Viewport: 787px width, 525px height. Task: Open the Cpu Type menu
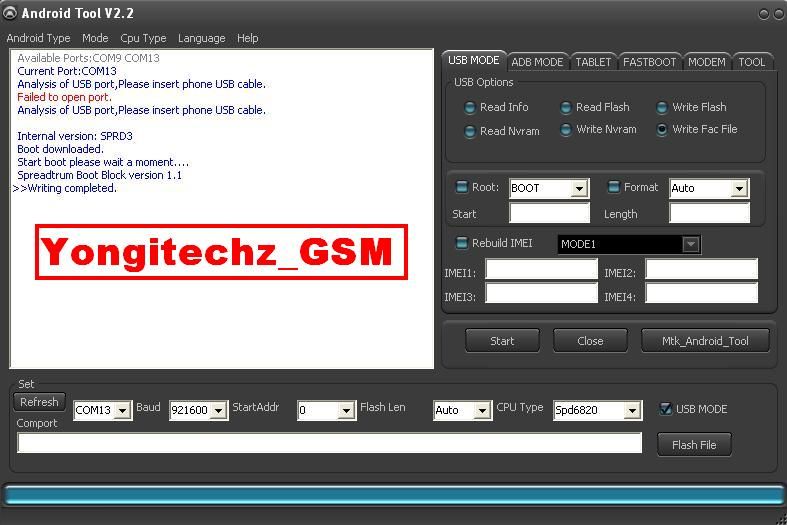click(x=143, y=38)
